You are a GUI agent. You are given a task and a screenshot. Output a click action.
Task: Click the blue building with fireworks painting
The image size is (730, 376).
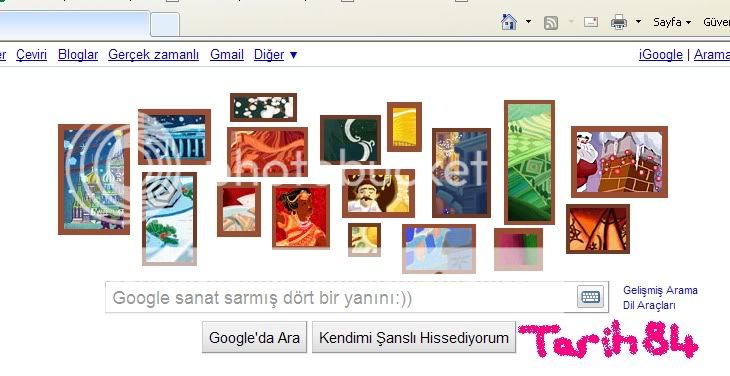pos(461,173)
